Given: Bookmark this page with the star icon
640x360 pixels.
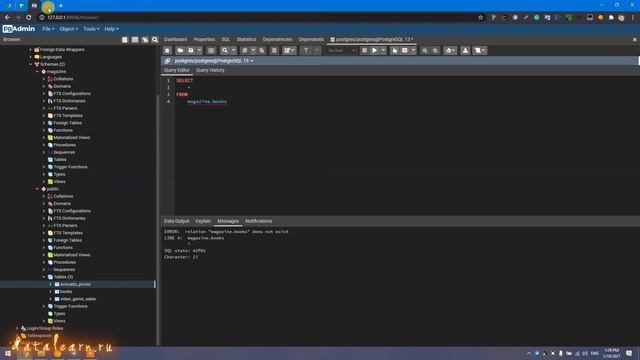Looking at the screenshot, I should coord(480,18).
